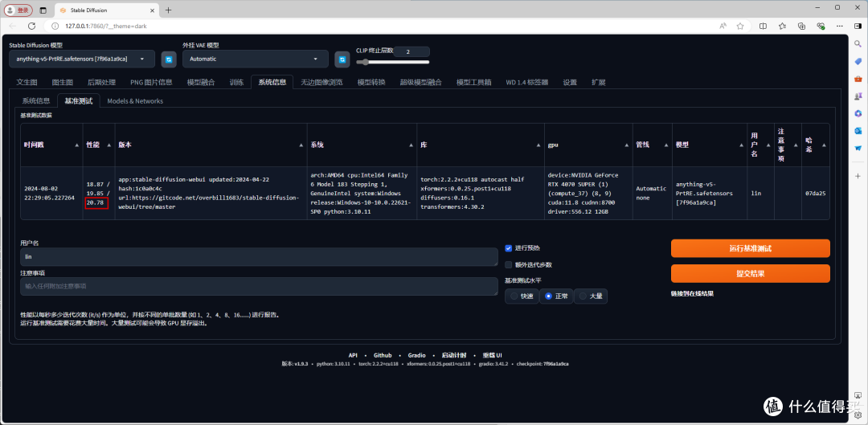The image size is (868, 425).
Task: Open browser essentials heart icon
Action: pyautogui.click(x=821, y=26)
